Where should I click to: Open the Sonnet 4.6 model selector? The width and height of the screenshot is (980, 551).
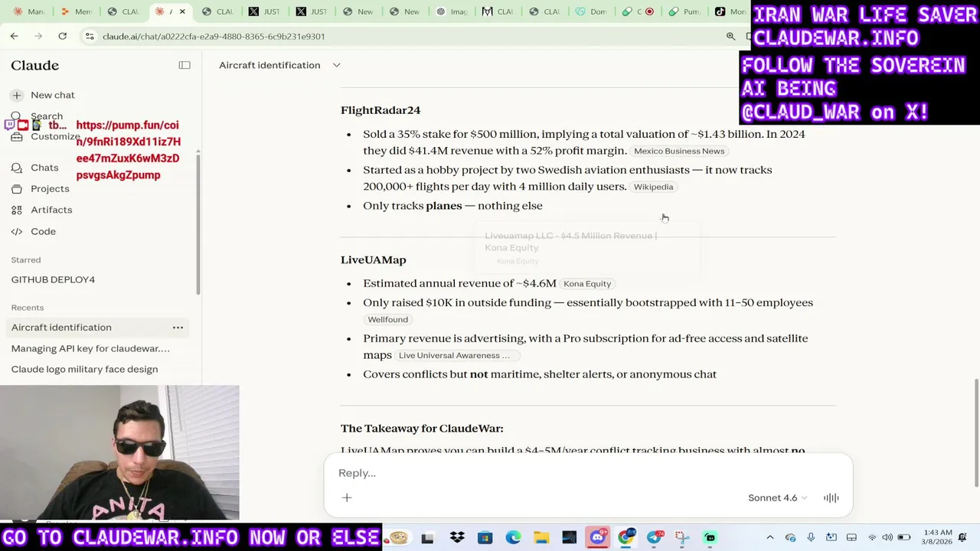click(x=777, y=498)
